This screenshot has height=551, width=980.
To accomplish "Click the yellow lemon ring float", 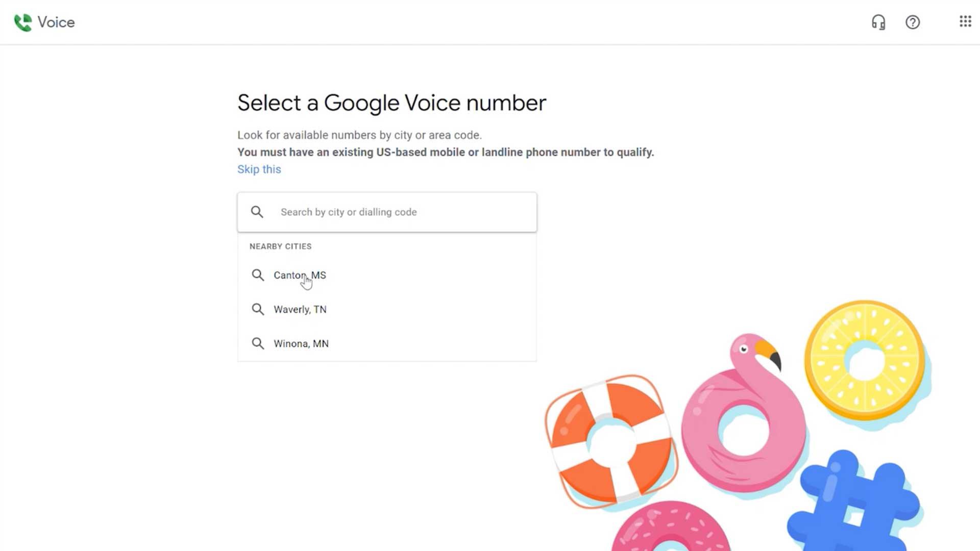I will pos(866,361).
